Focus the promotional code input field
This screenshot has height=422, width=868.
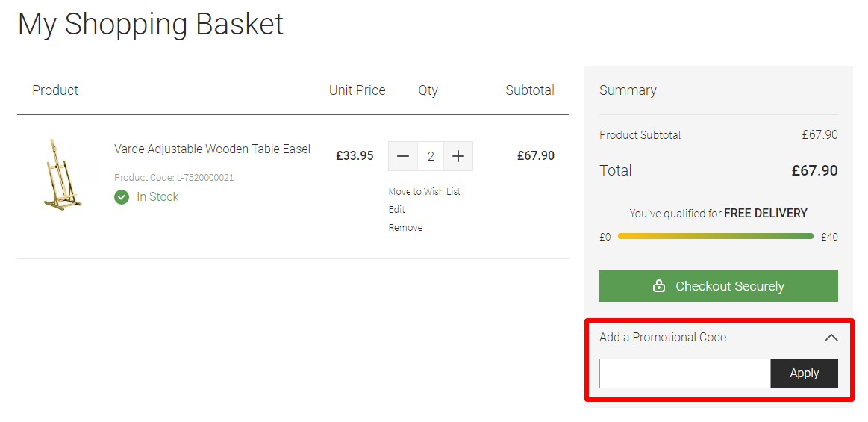tap(684, 373)
